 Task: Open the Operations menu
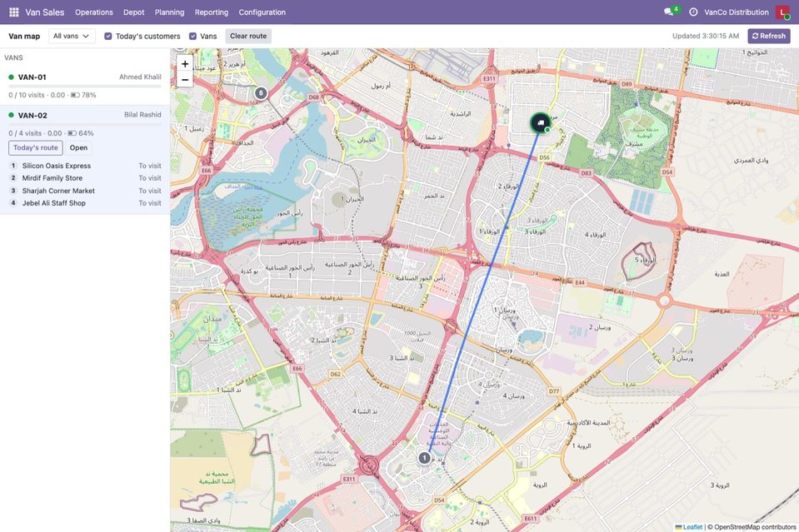(x=94, y=12)
